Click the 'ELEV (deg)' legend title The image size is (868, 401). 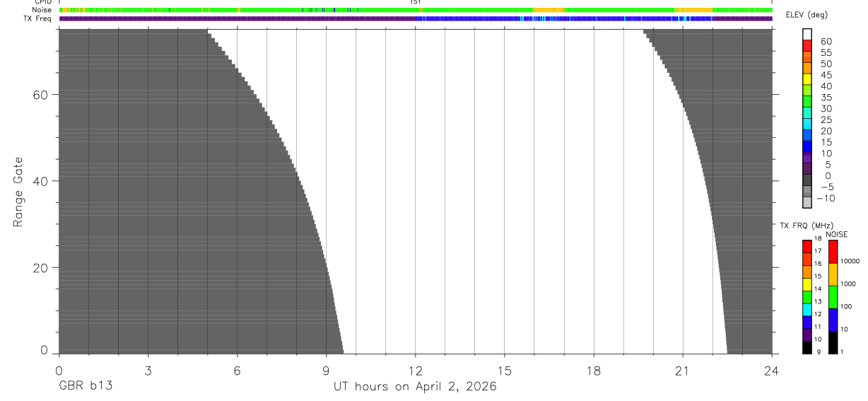pyautogui.click(x=807, y=15)
